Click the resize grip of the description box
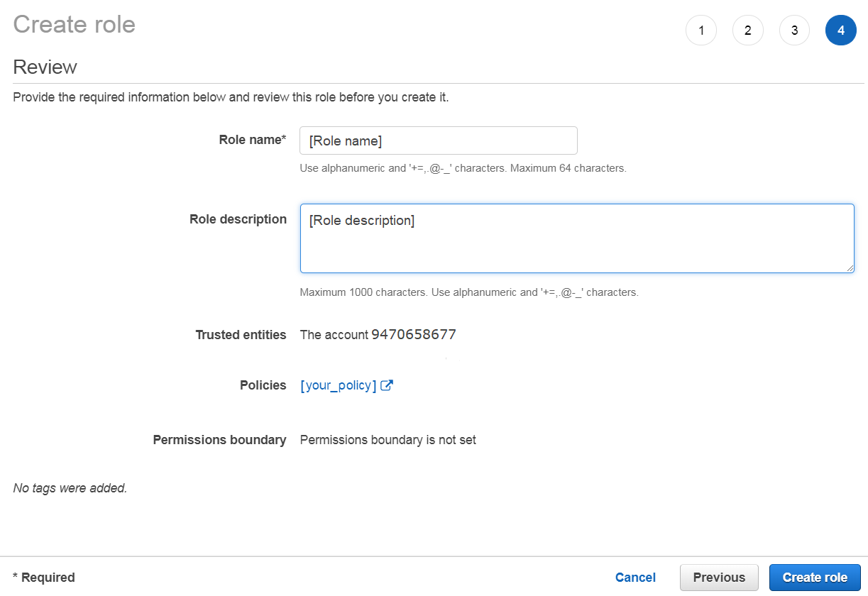The width and height of the screenshot is (868, 596). [x=850, y=268]
